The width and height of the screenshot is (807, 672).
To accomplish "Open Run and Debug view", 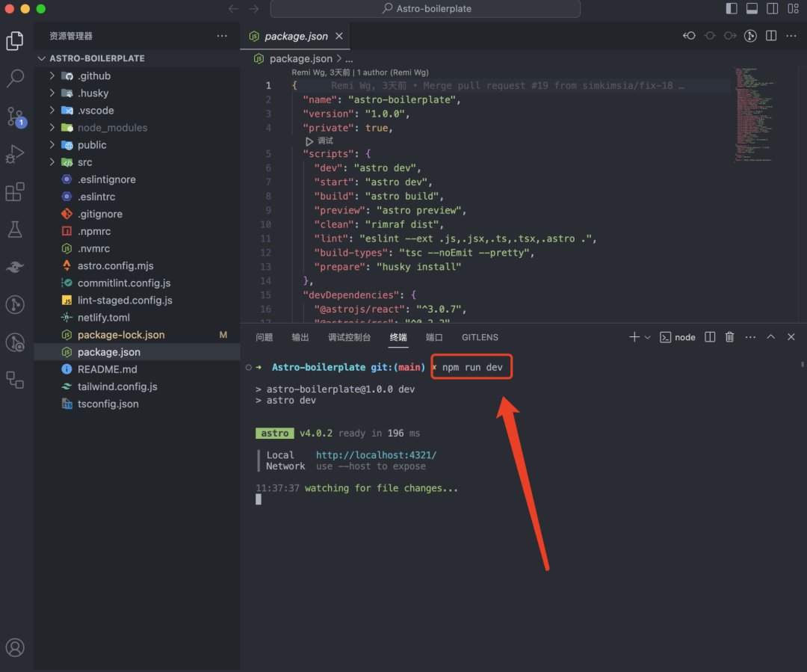I will pos(15,154).
